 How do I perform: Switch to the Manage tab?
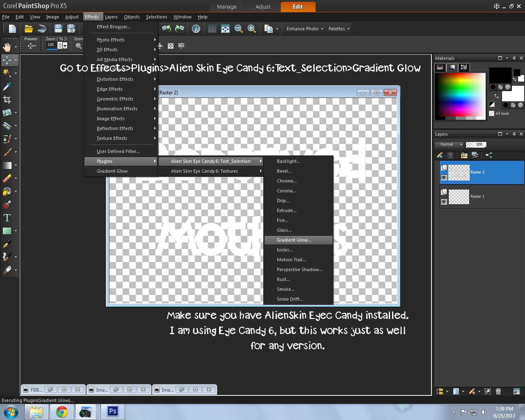[x=227, y=7]
